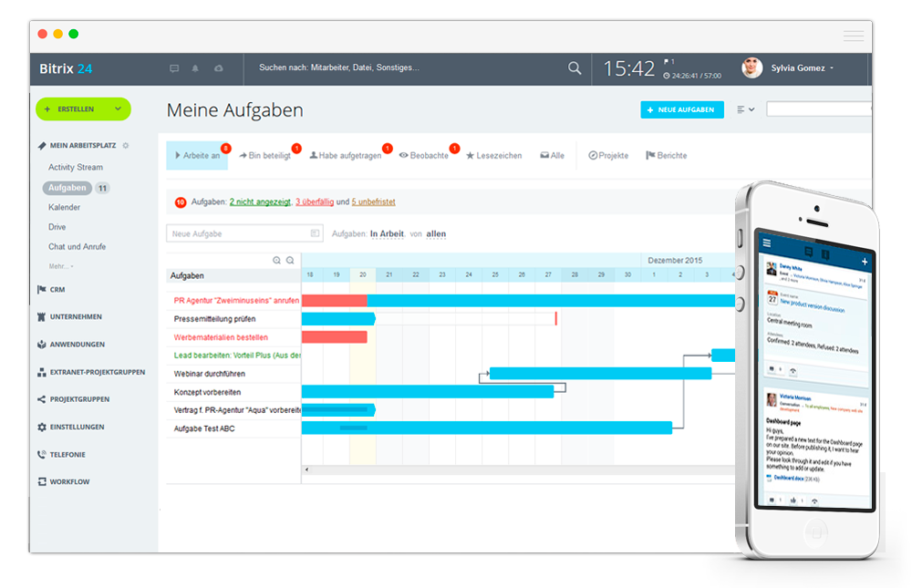
Task: Open the macOS hamburger menu in title bar
Action: point(853,36)
